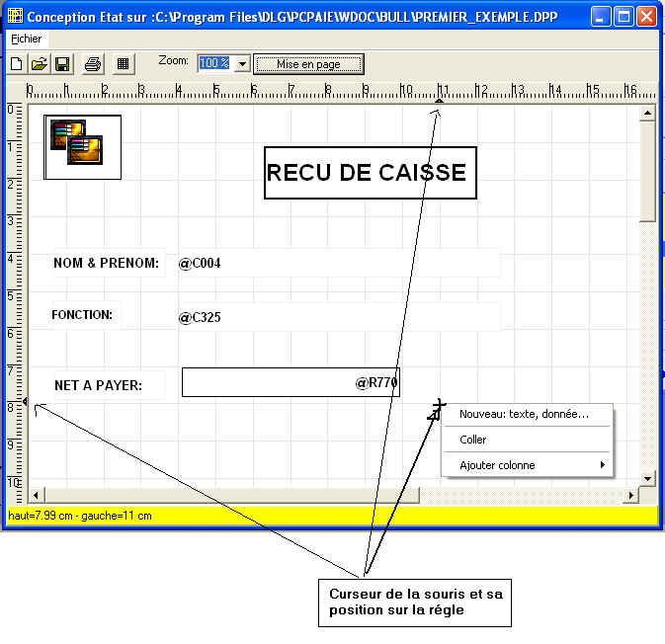Open the Zoom dropdown arrow
Viewport: 665px width, 644px height.
242,63
